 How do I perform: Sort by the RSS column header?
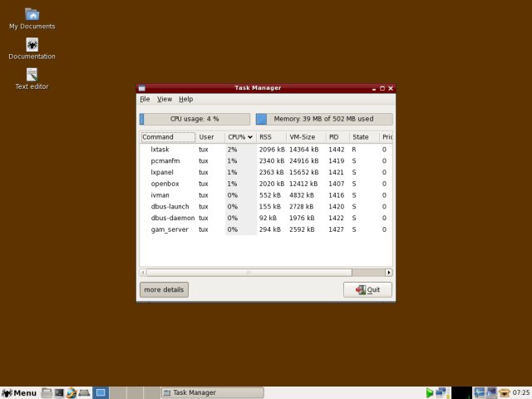(271, 137)
